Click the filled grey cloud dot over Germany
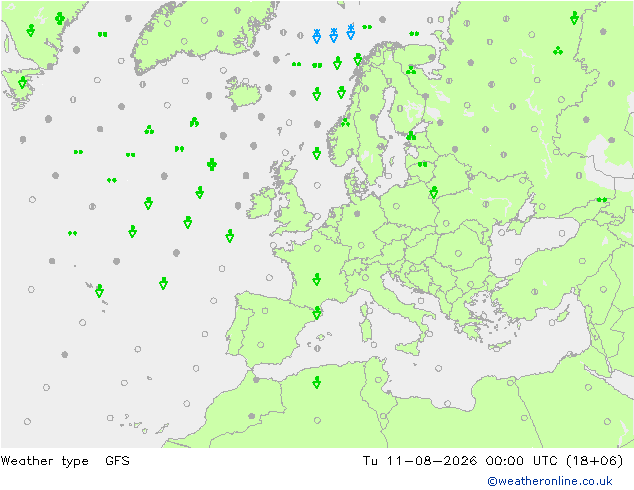Image resolution: width=634 pixels, height=490 pixels. [x=357, y=213]
